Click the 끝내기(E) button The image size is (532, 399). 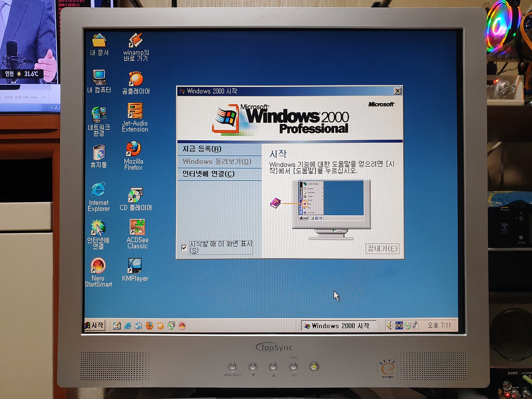[x=382, y=248]
